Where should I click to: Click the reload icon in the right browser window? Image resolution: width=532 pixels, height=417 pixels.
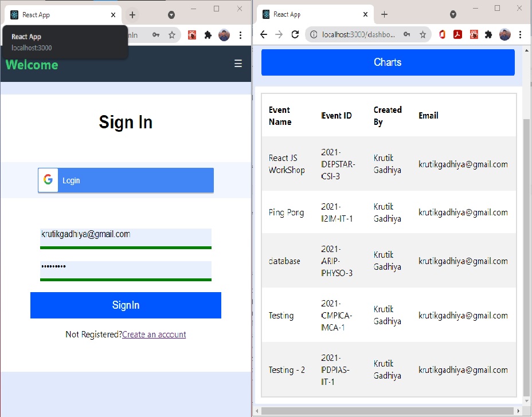295,34
